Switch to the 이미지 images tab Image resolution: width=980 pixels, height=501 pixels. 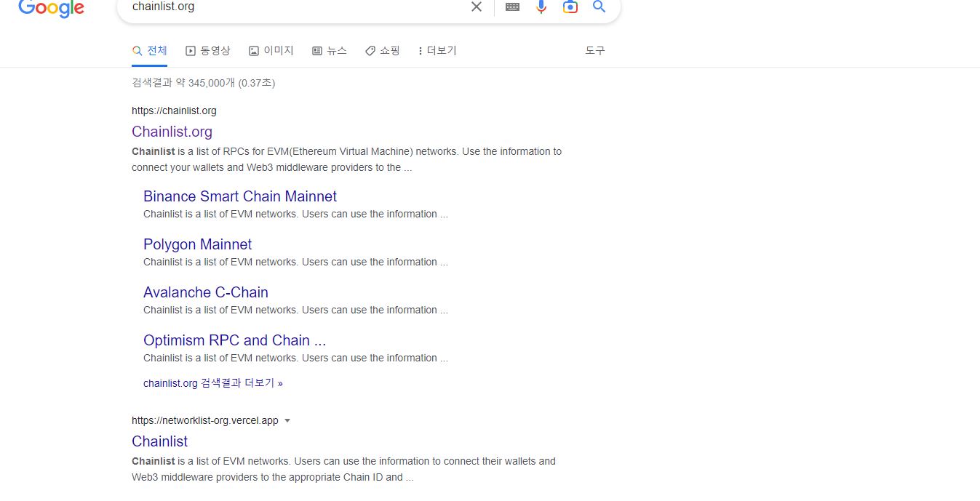click(271, 51)
